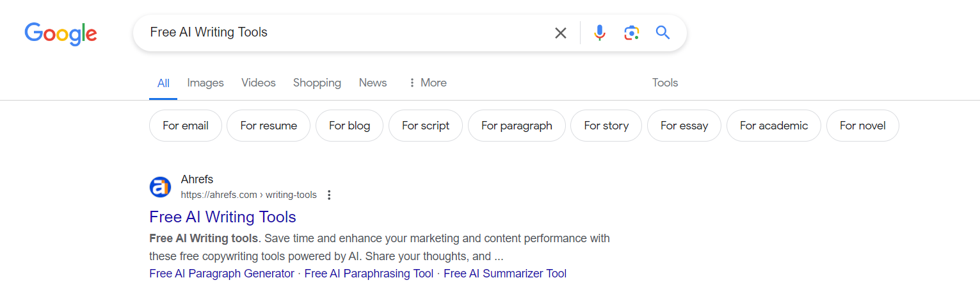Open the Ahrefs result three-dot menu
980x296 pixels.
pyautogui.click(x=329, y=195)
